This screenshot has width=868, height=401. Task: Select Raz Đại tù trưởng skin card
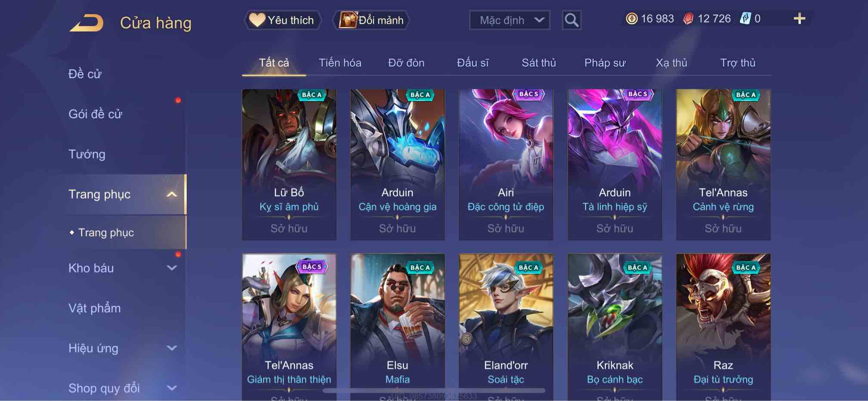723,327
